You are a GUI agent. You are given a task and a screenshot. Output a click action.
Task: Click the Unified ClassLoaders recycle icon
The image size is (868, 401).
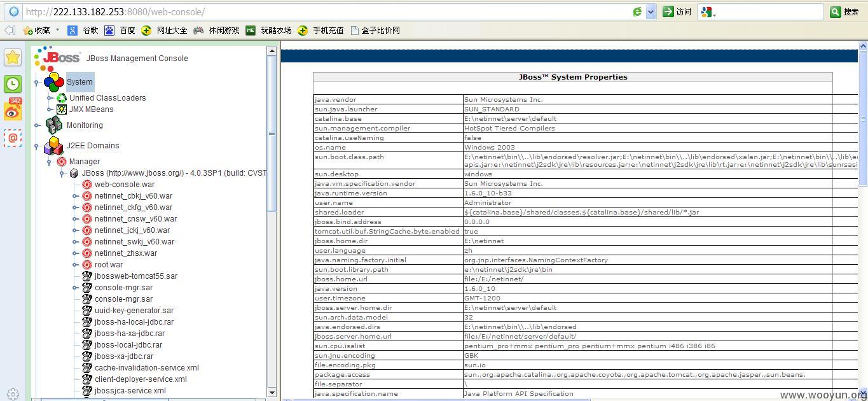62,98
